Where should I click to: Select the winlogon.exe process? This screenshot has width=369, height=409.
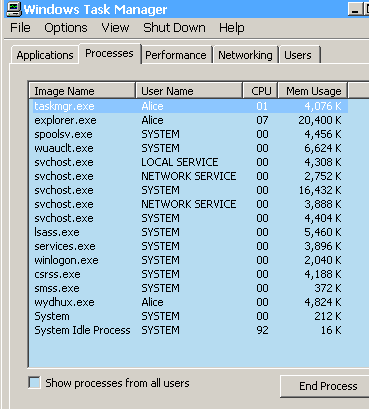[x=189, y=260]
